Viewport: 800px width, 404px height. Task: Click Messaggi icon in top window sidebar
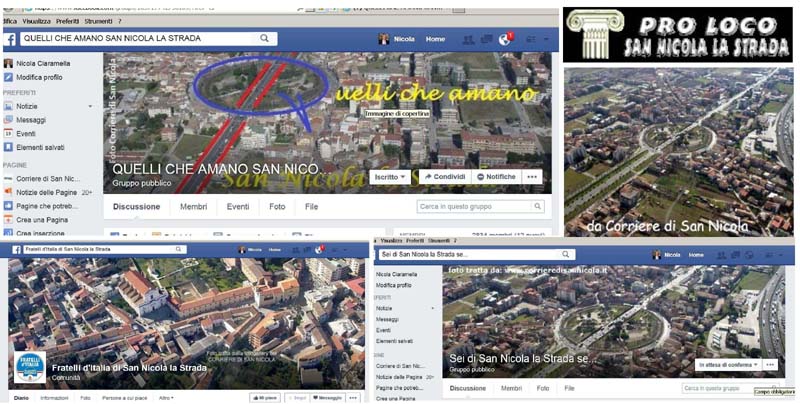tap(8, 120)
